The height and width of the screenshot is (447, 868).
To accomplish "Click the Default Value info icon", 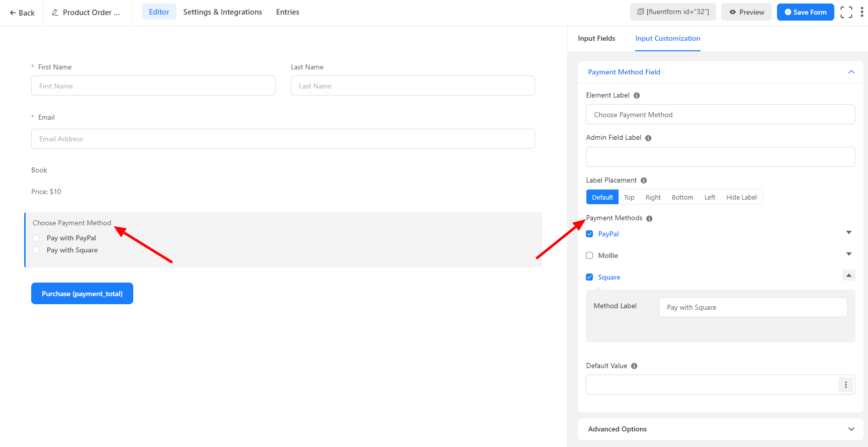I will point(634,366).
